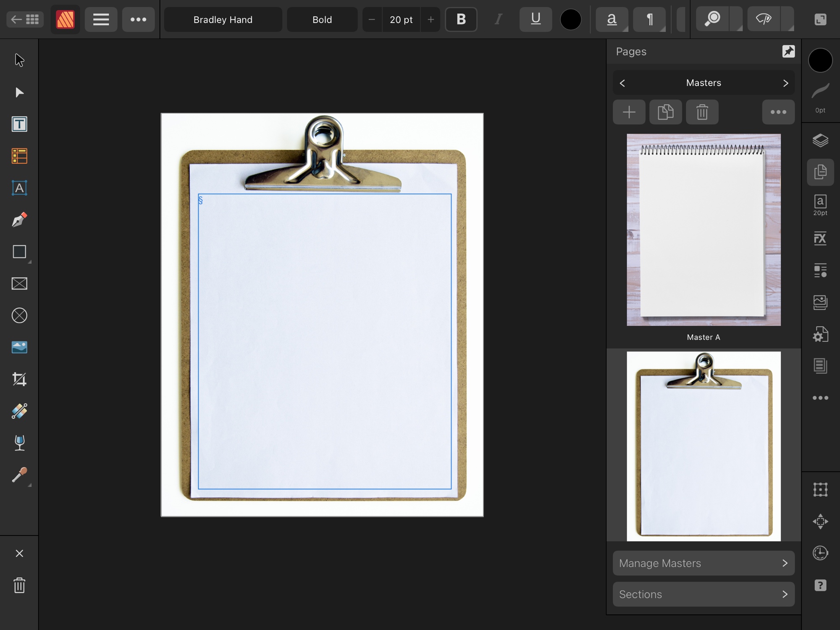
Task: Select the Picture Frame Ellipse tool
Action: [19, 316]
